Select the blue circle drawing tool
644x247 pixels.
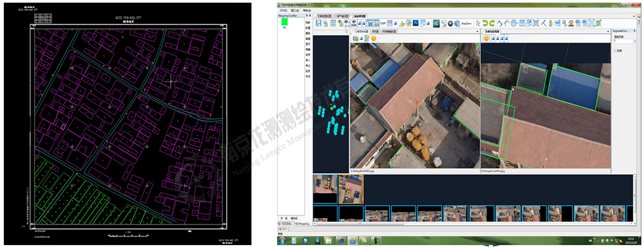click(x=514, y=23)
